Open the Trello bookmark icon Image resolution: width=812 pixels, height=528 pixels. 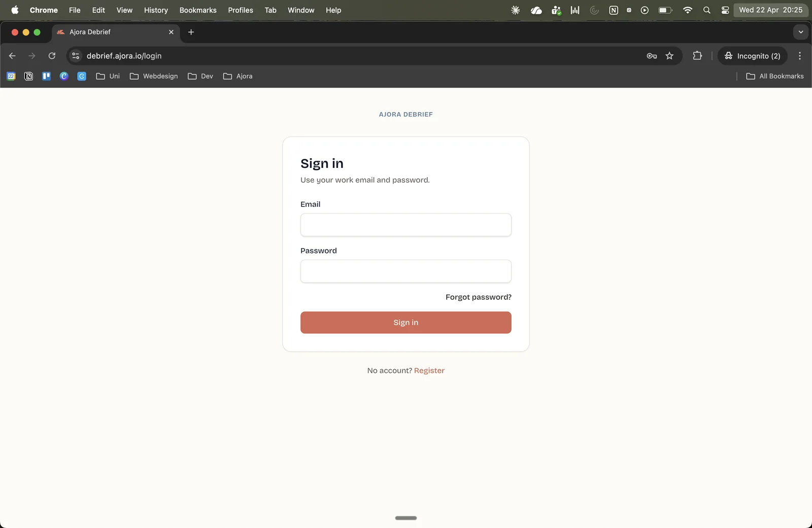tap(46, 76)
